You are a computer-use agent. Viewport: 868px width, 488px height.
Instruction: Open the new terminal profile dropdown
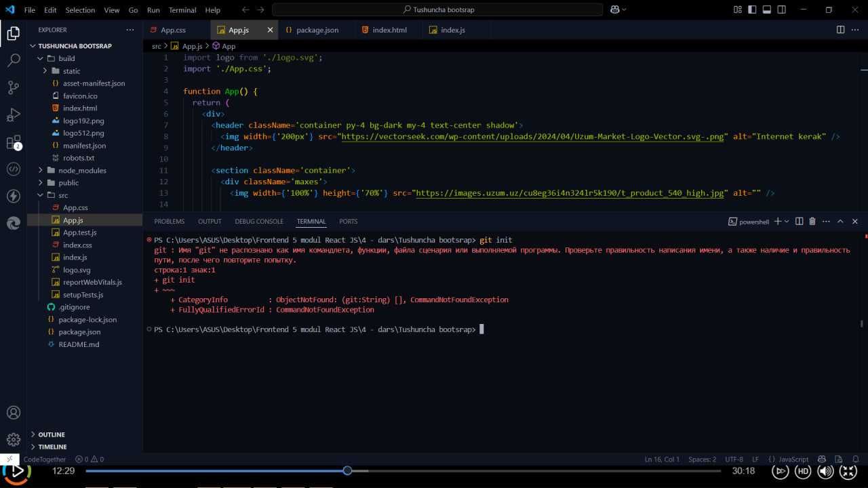pyautogui.click(x=787, y=222)
